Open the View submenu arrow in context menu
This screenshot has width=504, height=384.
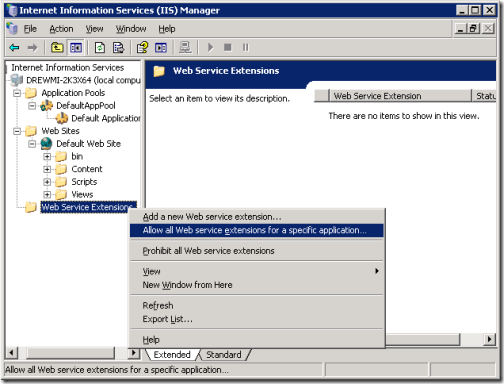377,271
